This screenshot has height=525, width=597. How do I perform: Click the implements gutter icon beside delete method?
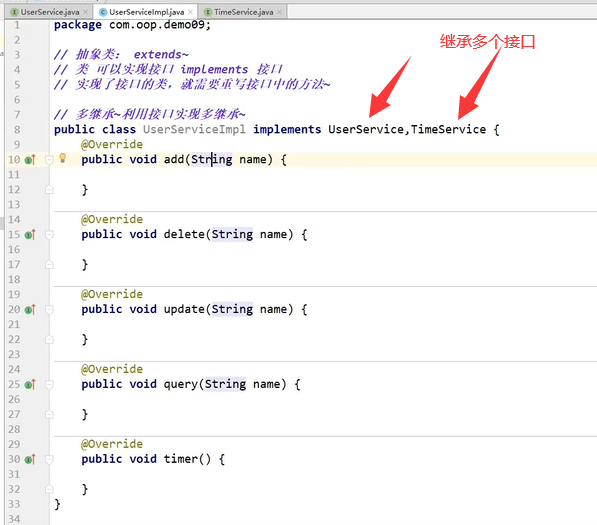pyautogui.click(x=30, y=235)
